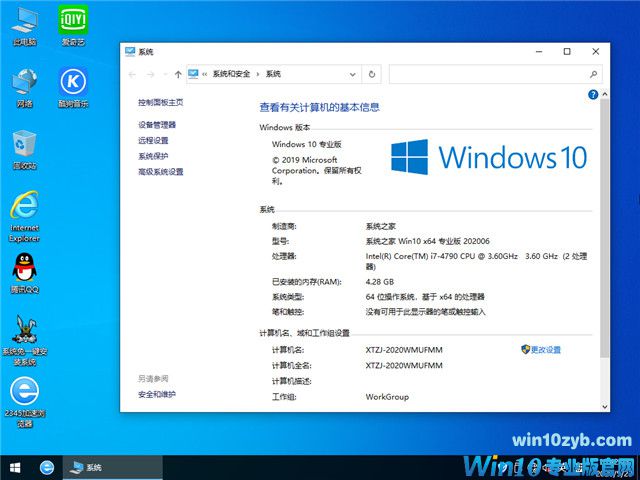Select computer name XTZJ-2020WMUFMM in 计算机名 row

pos(404,350)
